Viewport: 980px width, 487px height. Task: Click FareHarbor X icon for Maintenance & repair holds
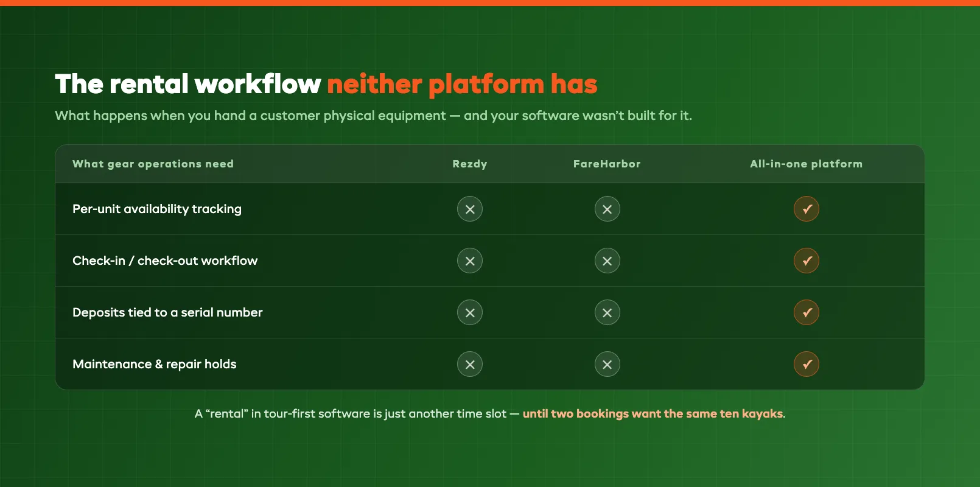[607, 364]
